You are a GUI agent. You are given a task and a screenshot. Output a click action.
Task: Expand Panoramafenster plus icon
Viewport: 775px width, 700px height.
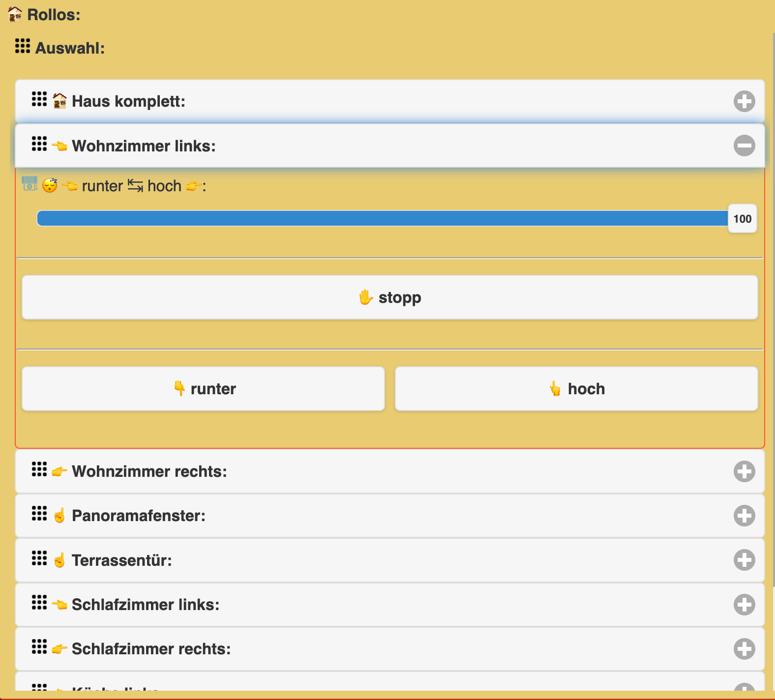[745, 516]
